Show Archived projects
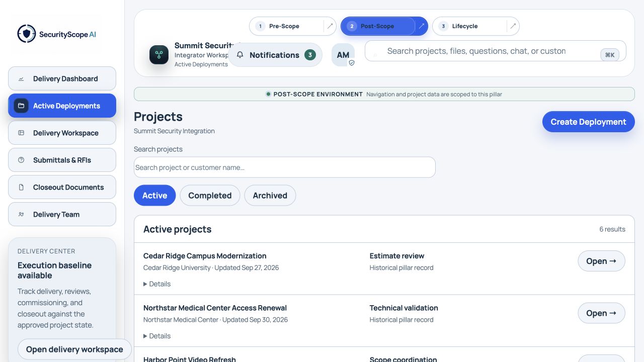The height and width of the screenshot is (362, 644). 270,196
